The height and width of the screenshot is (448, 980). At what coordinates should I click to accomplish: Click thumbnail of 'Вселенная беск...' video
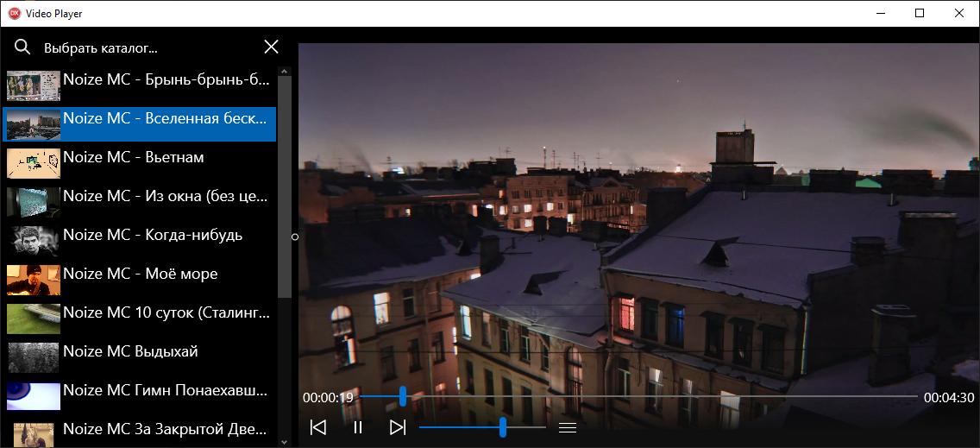pyautogui.click(x=34, y=124)
